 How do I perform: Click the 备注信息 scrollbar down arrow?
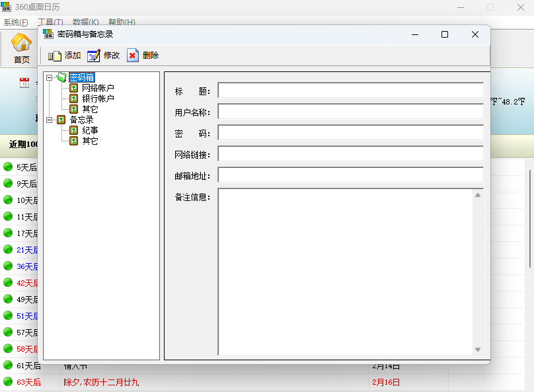click(x=478, y=350)
